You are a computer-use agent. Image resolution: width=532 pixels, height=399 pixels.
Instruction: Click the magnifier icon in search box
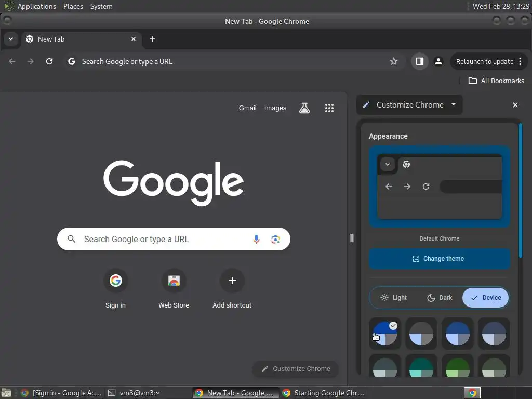tap(71, 239)
